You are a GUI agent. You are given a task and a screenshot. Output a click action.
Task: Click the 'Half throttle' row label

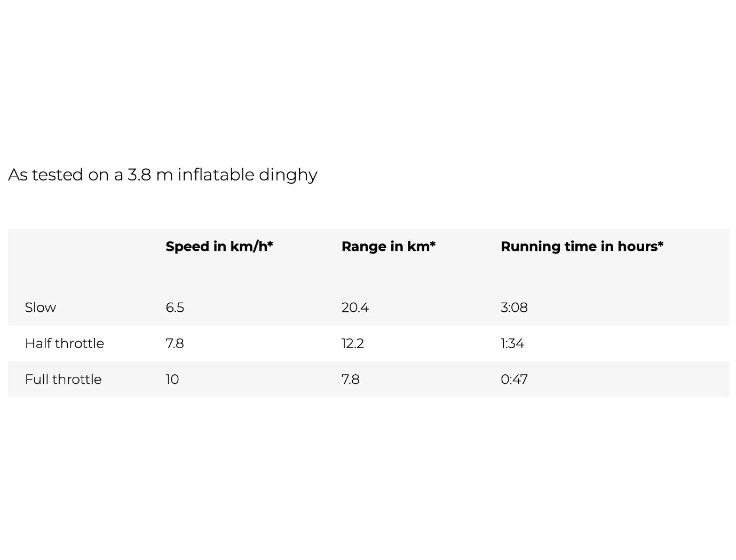click(x=65, y=343)
